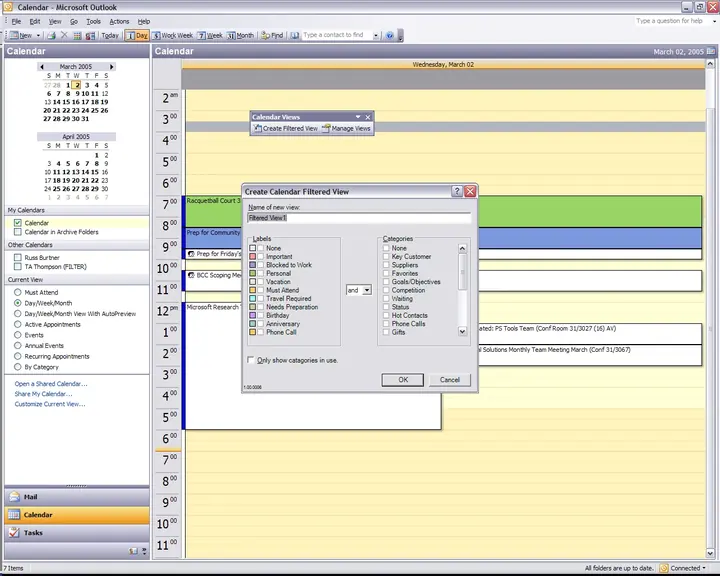Click Share My Calendar link
The width and height of the screenshot is (720, 576).
tap(43, 394)
